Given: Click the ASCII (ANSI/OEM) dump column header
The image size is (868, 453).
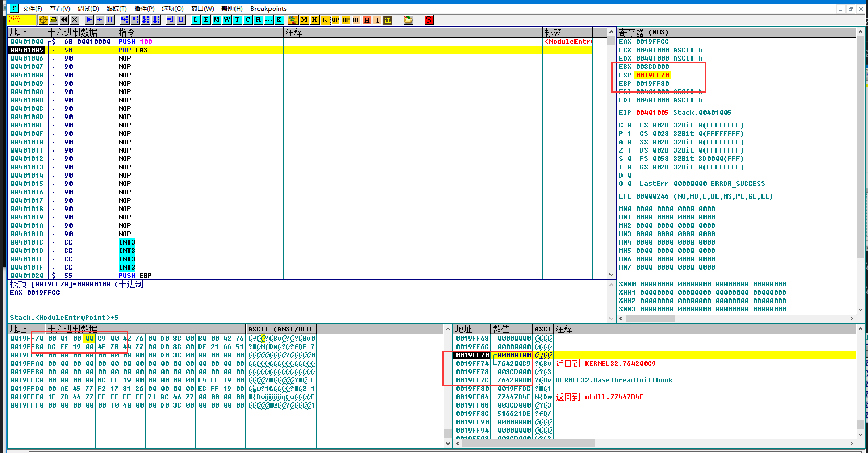Looking at the screenshot, I should coord(280,329).
